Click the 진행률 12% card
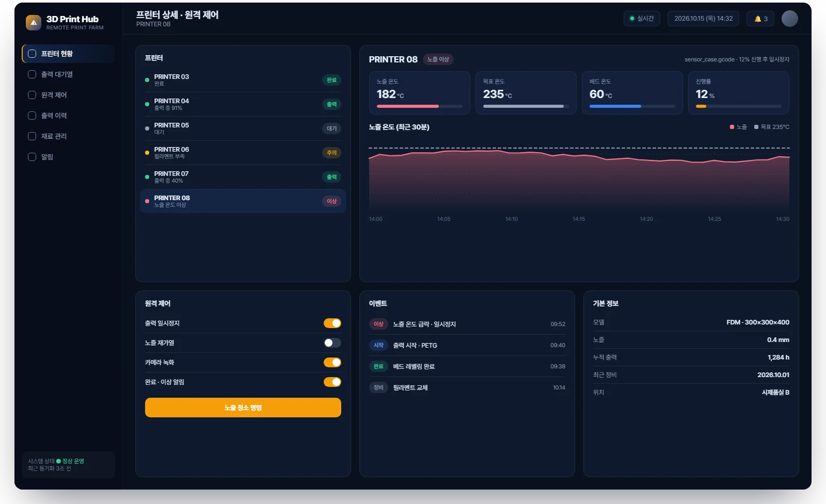 pos(738,93)
